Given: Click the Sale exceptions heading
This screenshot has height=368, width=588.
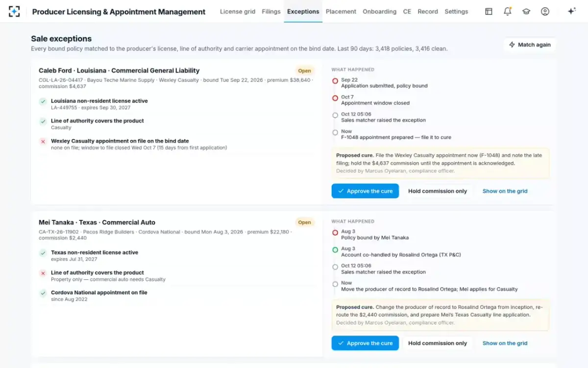Looking at the screenshot, I should [61, 38].
